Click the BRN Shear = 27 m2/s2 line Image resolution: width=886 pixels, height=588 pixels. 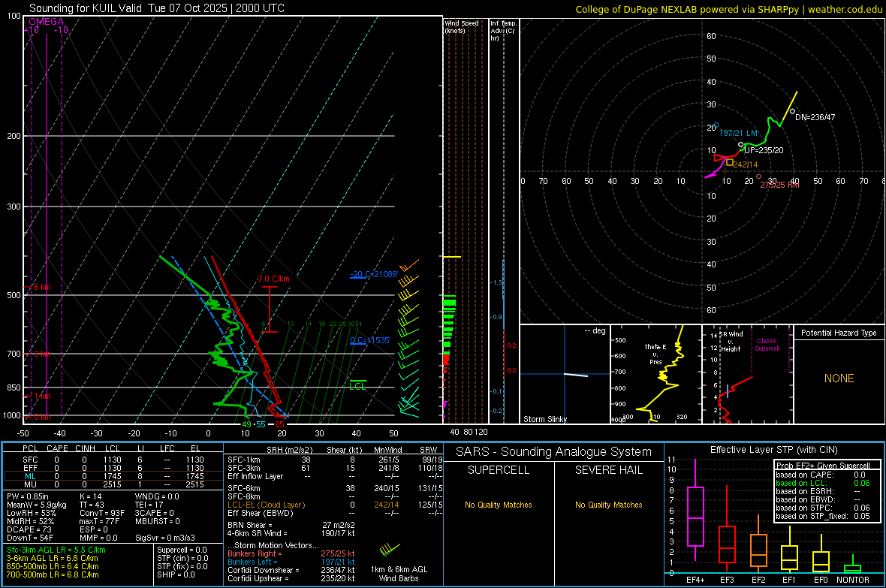[x=291, y=525]
